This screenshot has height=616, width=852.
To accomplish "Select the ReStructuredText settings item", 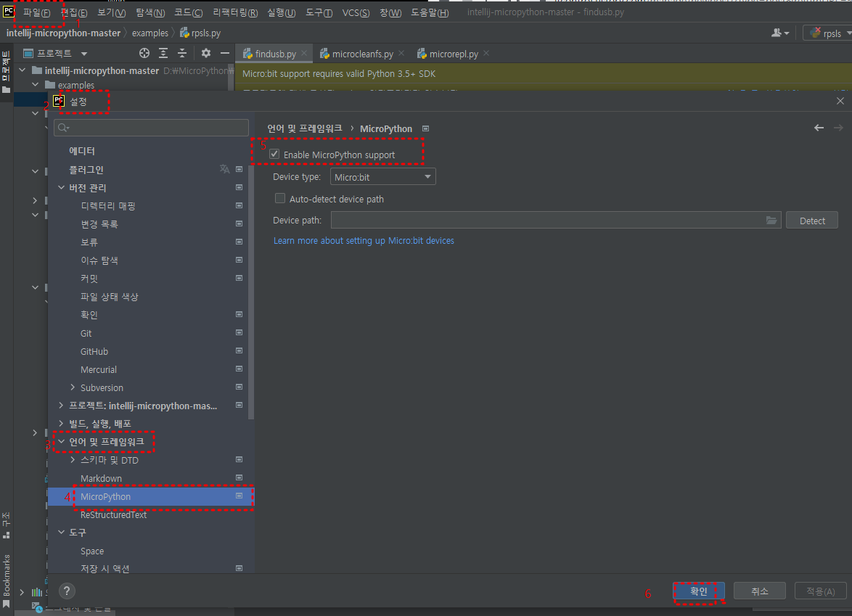I will point(113,514).
